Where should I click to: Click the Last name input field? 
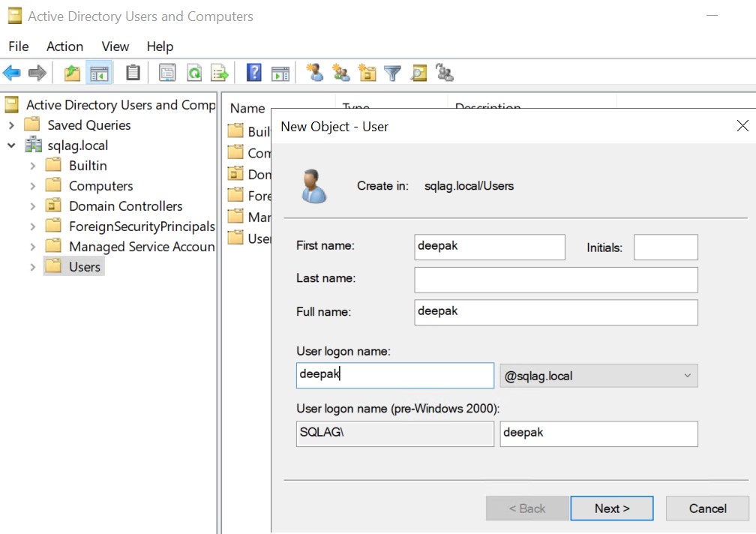556,280
